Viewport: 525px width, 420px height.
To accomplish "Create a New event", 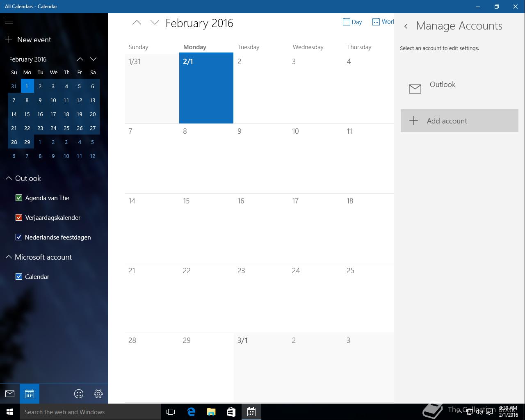I will point(28,40).
